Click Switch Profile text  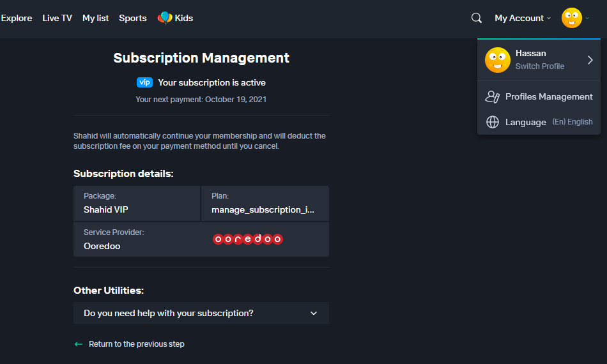[540, 66]
